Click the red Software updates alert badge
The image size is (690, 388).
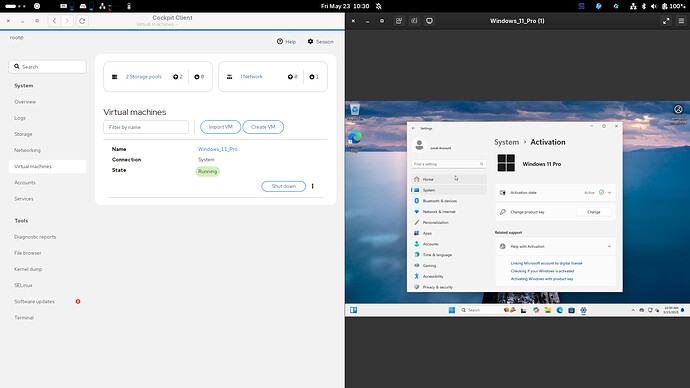[x=78, y=301]
